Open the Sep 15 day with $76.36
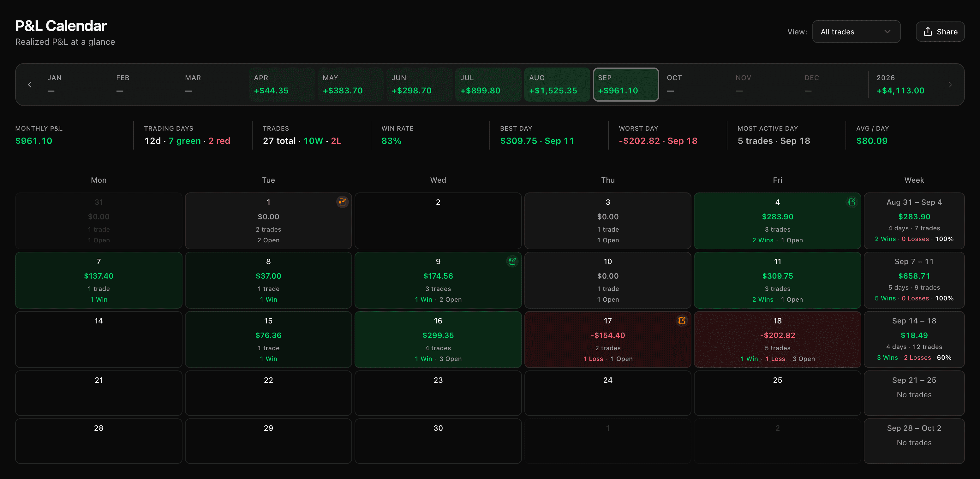 268,340
